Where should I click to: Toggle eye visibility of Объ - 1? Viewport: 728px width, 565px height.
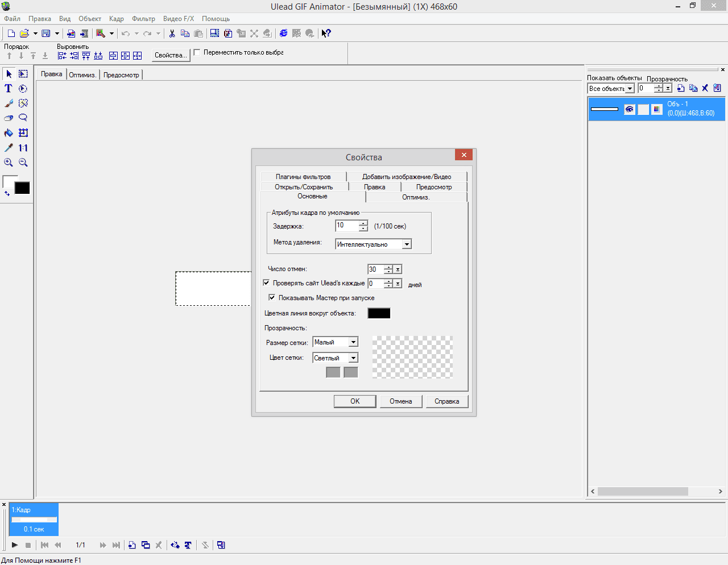coord(630,109)
